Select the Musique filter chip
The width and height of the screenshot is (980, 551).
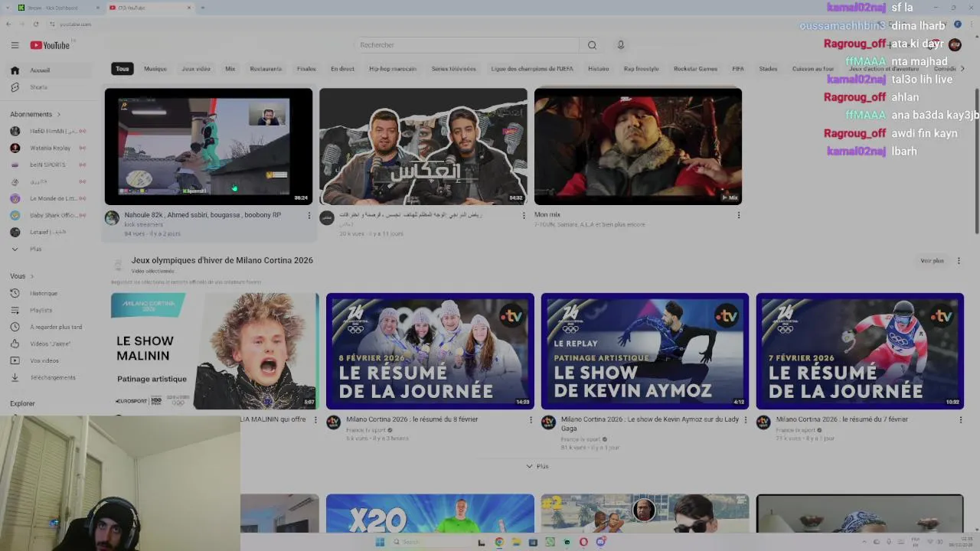pos(155,69)
